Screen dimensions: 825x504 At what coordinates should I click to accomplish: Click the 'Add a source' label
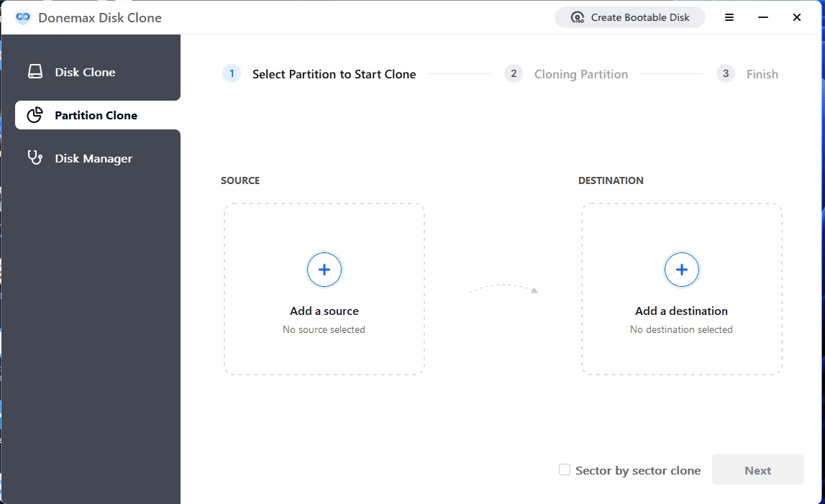coord(324,311)
